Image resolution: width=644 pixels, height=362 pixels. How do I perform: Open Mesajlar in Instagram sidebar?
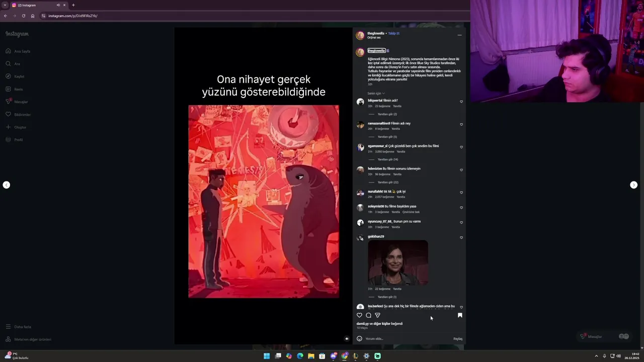pyautogui.click(x=17, y=102)
